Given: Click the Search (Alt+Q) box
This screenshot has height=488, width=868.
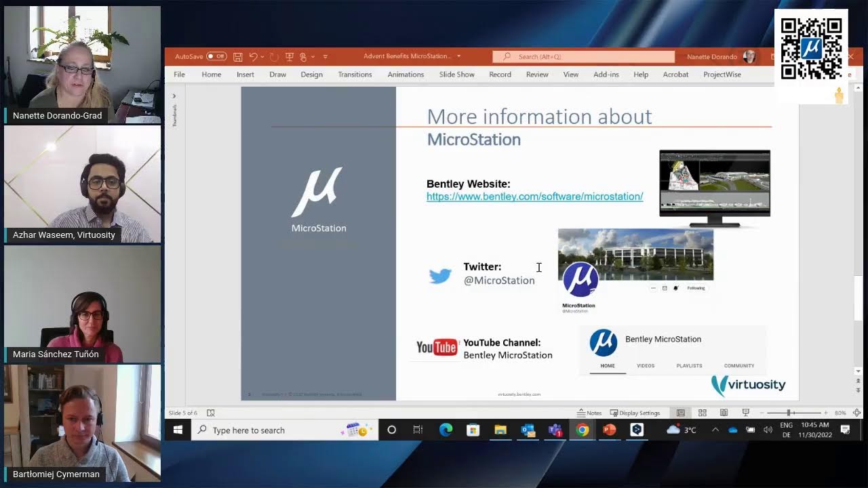Looking at the screenshot, I should point(584,57).
